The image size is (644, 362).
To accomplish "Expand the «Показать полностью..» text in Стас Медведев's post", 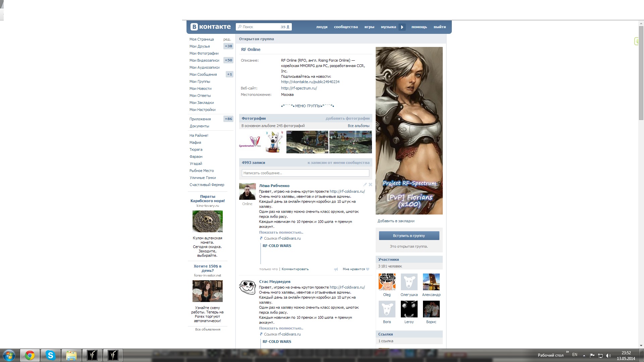I will click(281, 328).
